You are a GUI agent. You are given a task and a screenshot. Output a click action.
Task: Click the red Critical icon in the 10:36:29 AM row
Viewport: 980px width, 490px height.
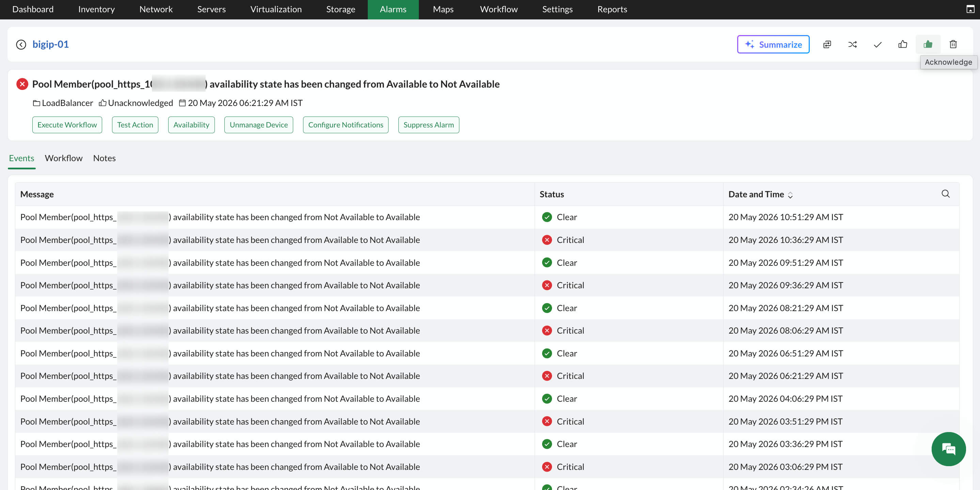547,240
